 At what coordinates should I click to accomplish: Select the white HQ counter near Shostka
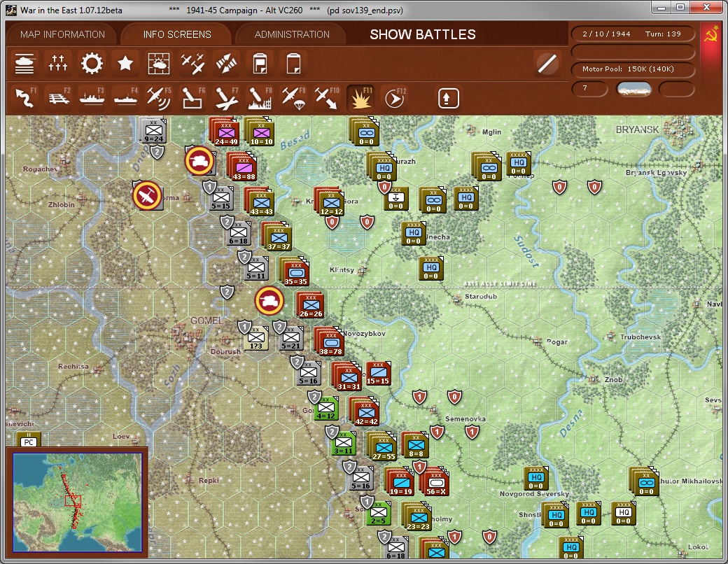tap(623, 512)
